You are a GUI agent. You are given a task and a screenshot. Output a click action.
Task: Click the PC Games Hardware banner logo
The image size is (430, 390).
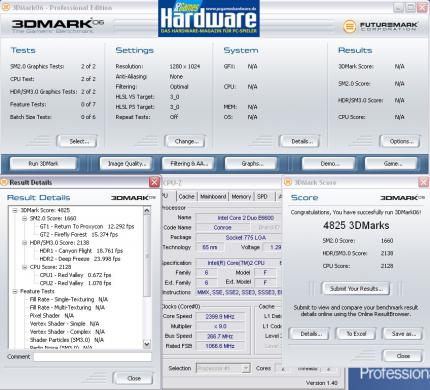209,18
